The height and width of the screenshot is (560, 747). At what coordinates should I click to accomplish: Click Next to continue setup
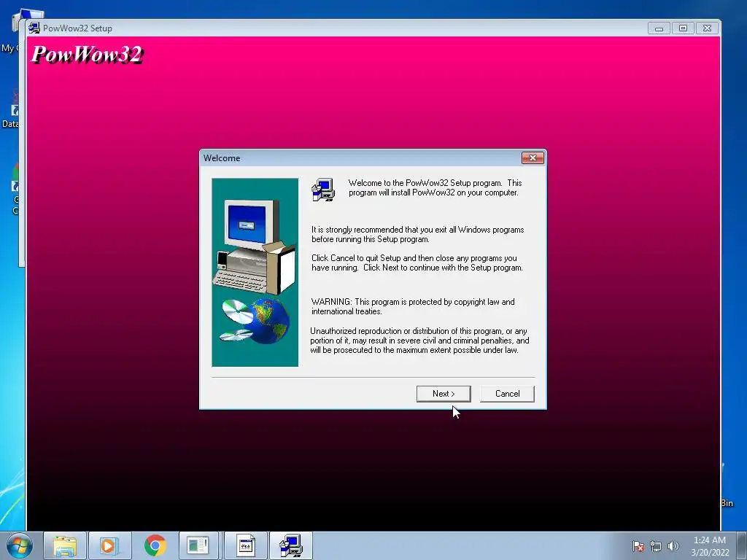pyautogui.click(x=444, y=394)
